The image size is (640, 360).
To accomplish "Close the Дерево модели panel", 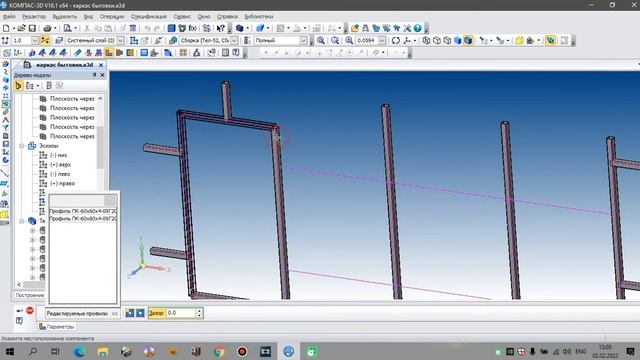I will pyautogui.click(x=102, y=75).
